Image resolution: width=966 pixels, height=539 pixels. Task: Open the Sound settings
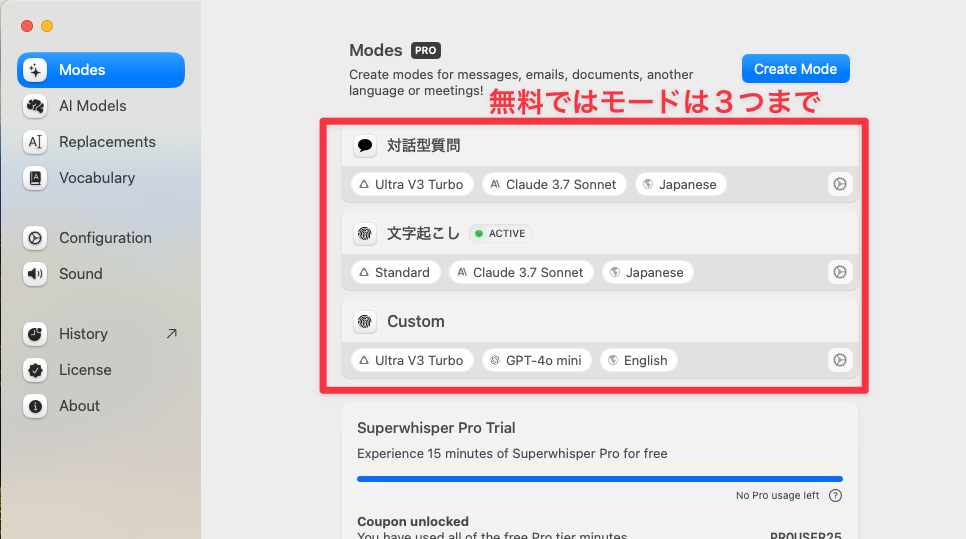click(x=101, y=274)
